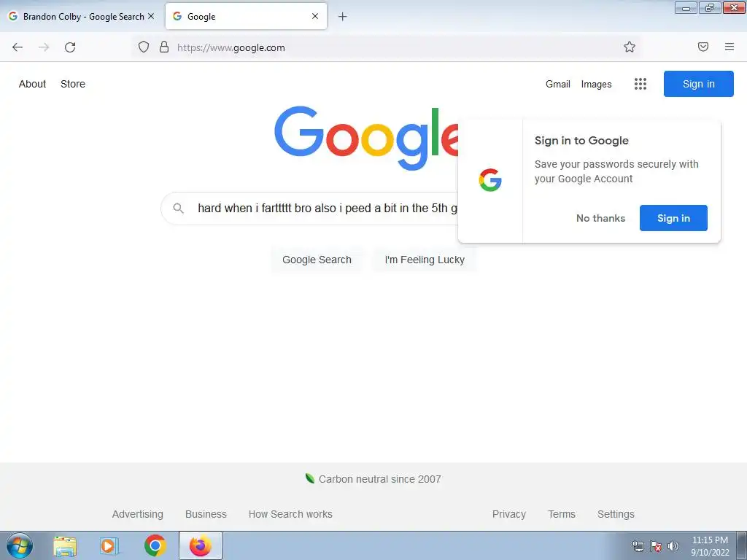
Task: Click the large Google logo
Action: point(366,137)
